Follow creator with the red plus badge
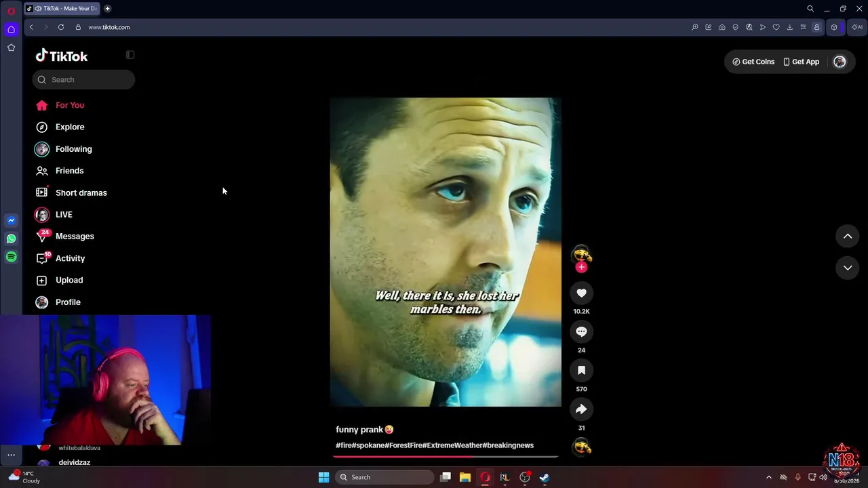Viewport: 868px width, 488px height. (581, 267)
